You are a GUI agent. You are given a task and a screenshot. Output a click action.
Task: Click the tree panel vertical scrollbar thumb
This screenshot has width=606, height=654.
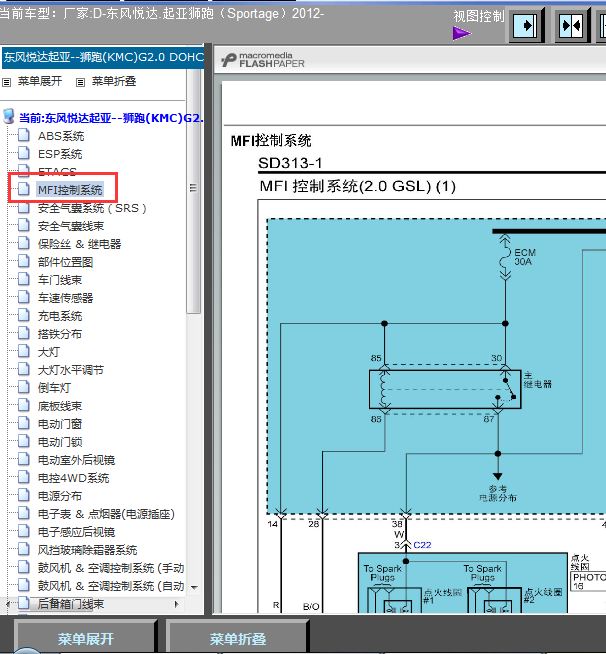193,191
